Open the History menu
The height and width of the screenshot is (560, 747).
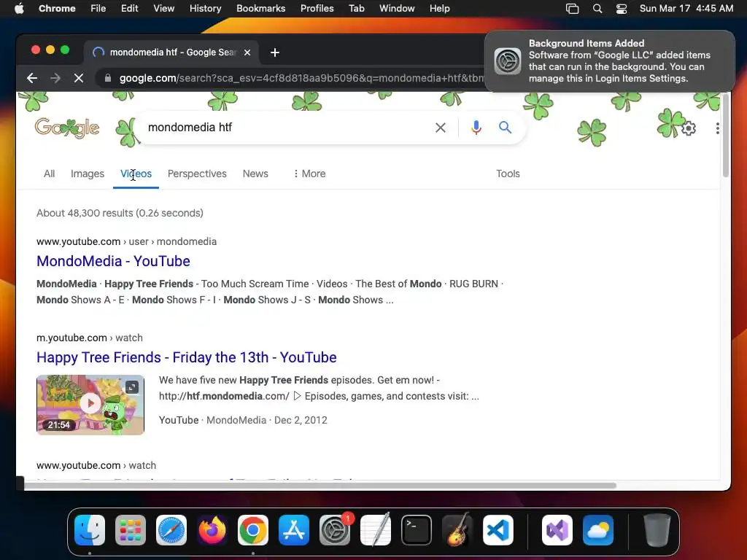coord(205,9)
